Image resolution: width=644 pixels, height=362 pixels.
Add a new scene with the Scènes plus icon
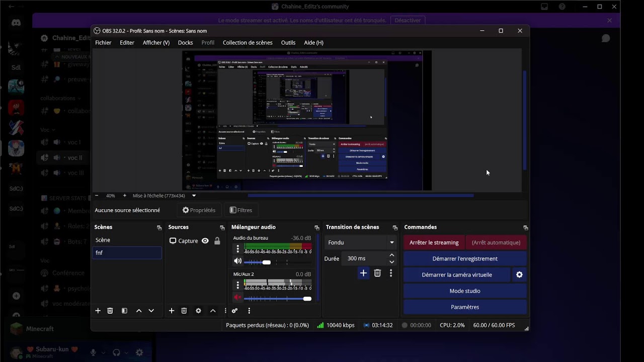click(x=98, y=311)
